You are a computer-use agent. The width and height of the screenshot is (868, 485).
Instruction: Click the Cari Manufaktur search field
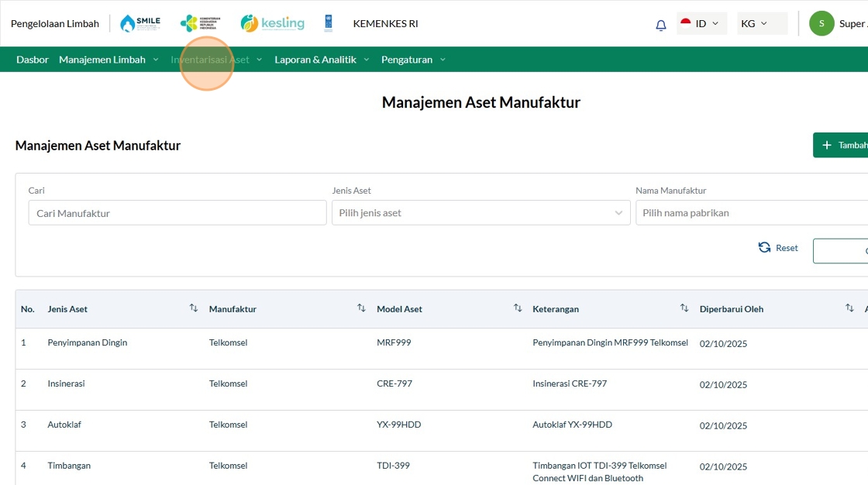click(x=177, y=213)
